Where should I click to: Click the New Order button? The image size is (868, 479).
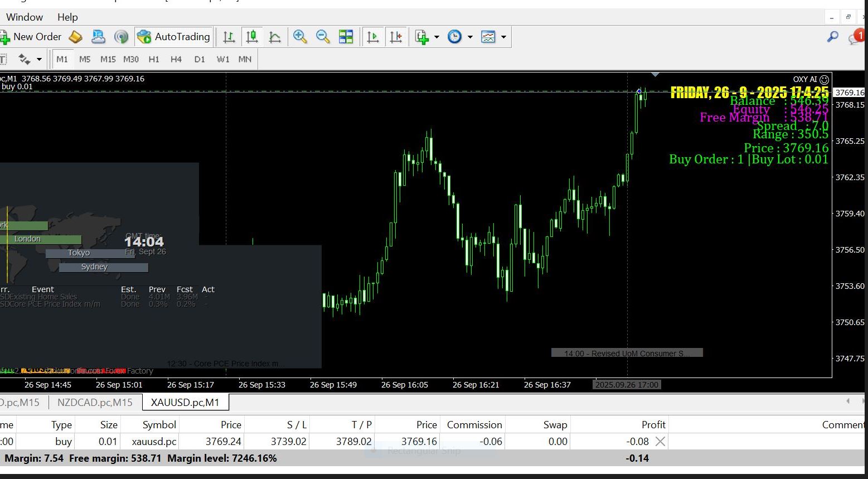point(31,37)
